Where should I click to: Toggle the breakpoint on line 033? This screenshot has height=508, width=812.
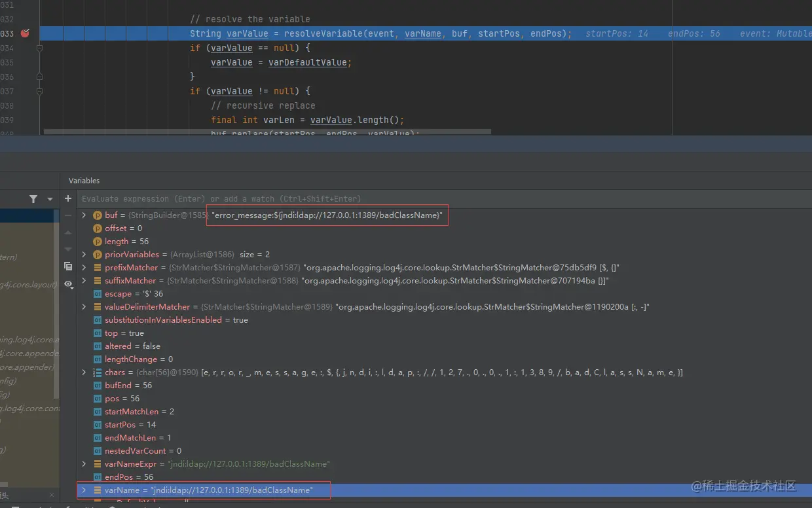25,33
